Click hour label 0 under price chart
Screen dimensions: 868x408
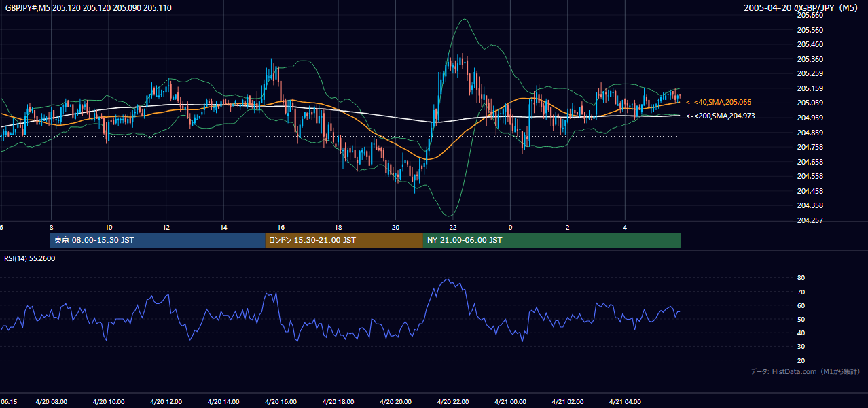coord(510,227)
